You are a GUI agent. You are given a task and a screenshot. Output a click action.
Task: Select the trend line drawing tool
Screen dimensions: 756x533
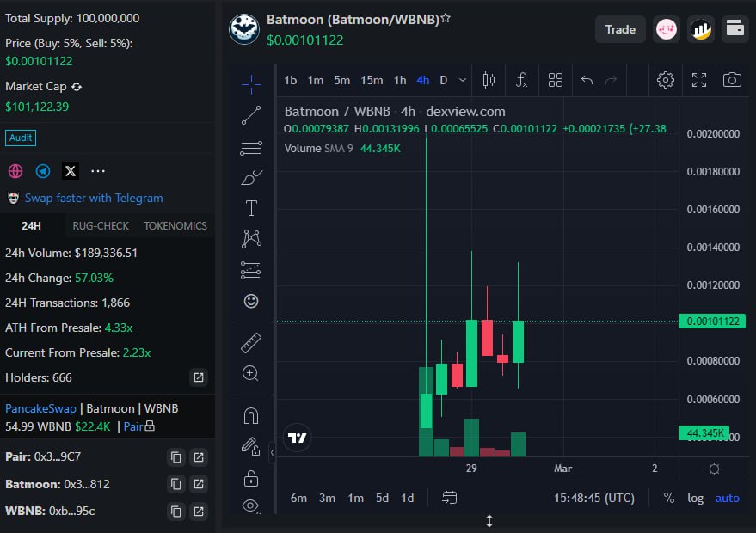[251, 115]
